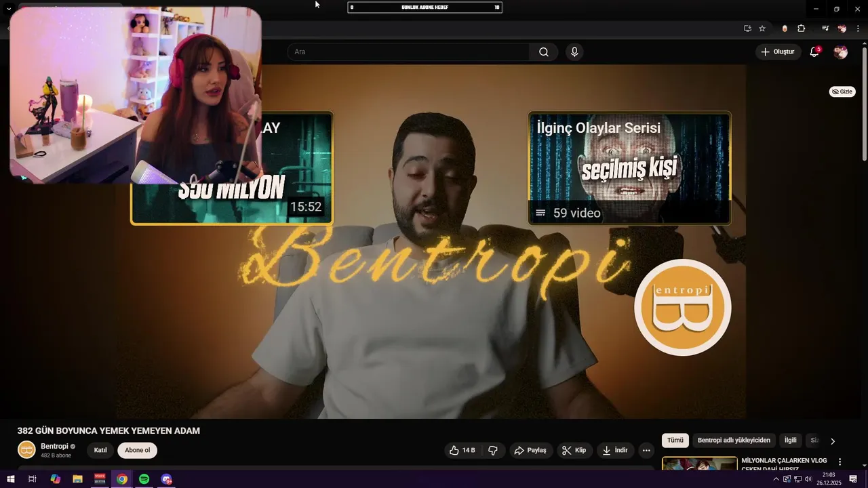Create a clip with the Klip button
Image resolution: width=868 pixels, height=488 pixels.
574,451
